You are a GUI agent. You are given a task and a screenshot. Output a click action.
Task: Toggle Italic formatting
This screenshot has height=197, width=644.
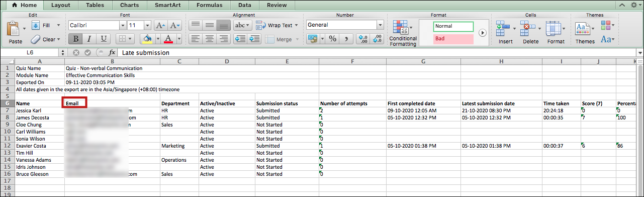pyautogui.click(x=90, y=39)
